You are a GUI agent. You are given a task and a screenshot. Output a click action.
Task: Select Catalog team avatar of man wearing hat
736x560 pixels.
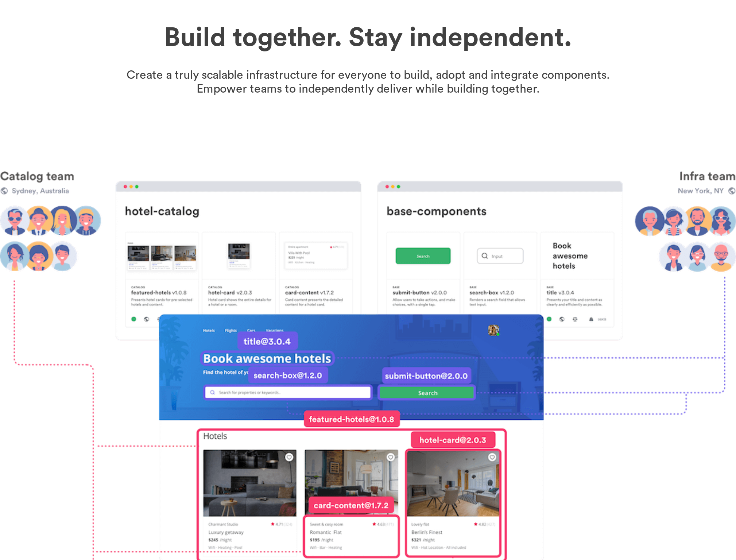pos(38,220)
